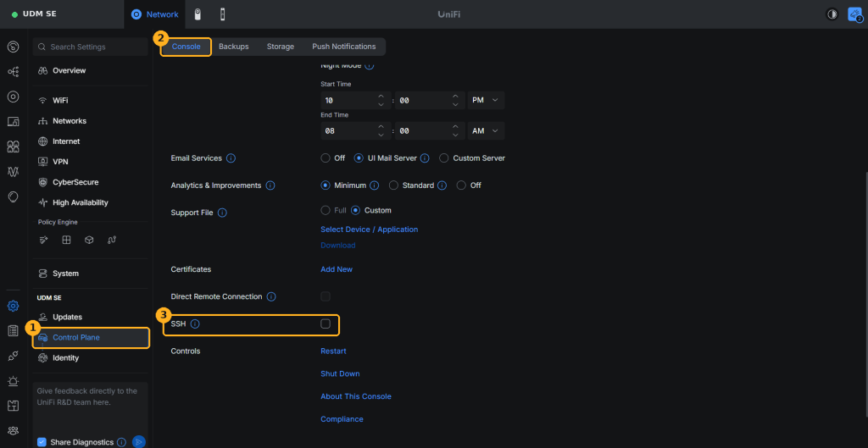Decrease the End Time minutes stepper
This screenshot has height=448, width=868.
point(455,135)
